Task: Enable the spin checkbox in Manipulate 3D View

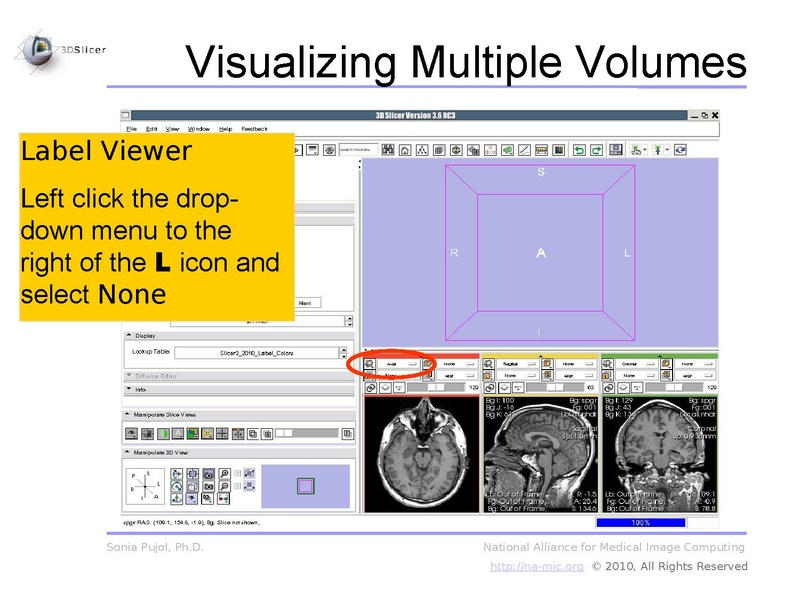Action: point(237,472)
